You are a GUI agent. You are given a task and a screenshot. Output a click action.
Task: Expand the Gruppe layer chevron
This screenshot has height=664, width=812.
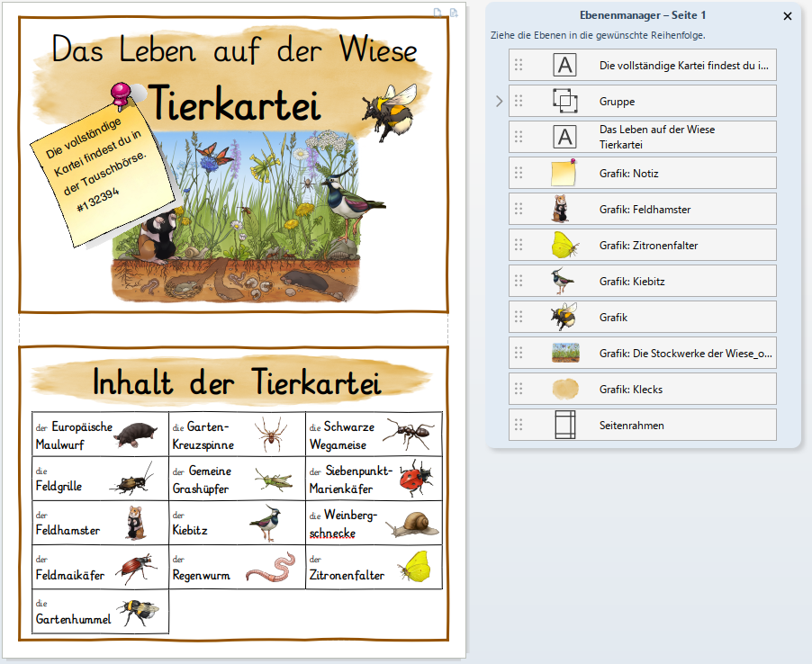click(500, 102)
